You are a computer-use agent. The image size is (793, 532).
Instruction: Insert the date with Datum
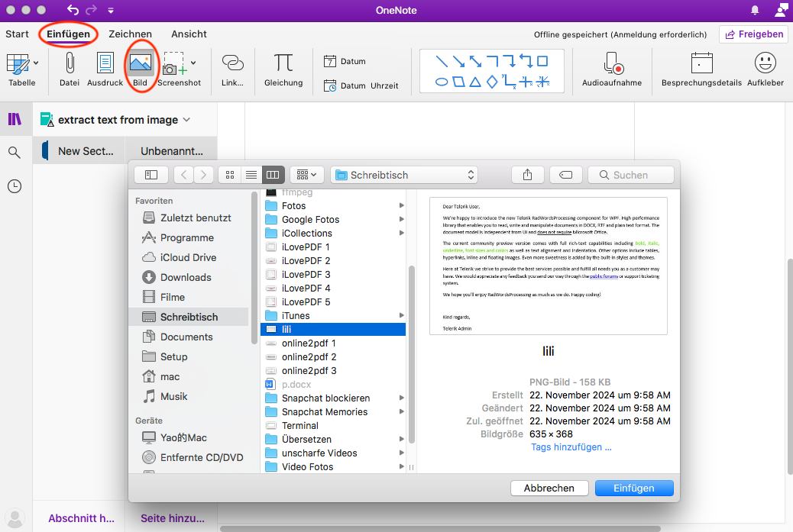[345, 61]
